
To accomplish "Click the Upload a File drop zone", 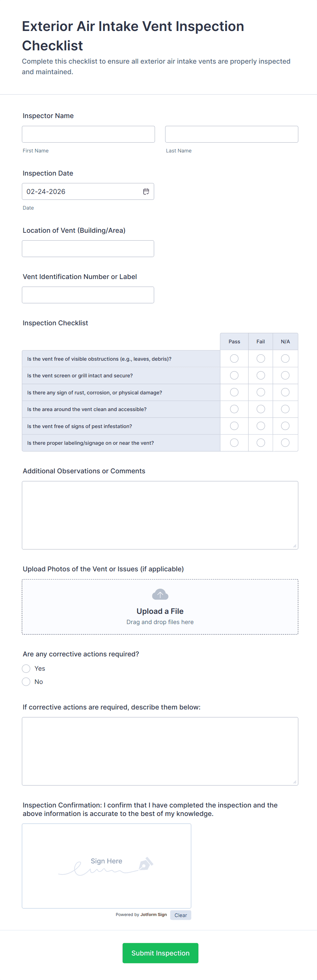I will coord(160,607).
